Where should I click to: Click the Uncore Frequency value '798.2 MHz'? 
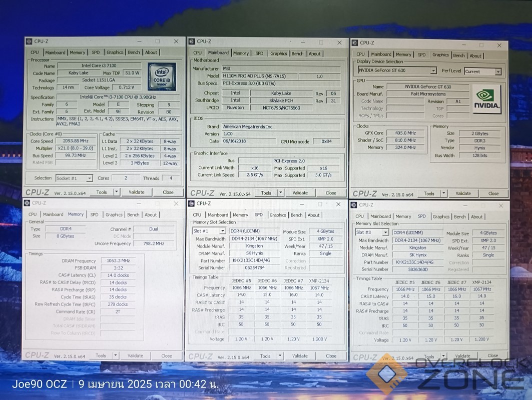click(x=154, y=243)
